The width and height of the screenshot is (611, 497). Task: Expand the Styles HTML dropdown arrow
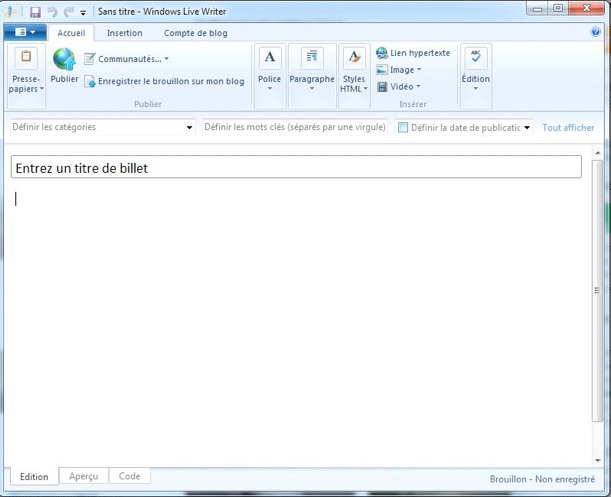coord(366,89)
